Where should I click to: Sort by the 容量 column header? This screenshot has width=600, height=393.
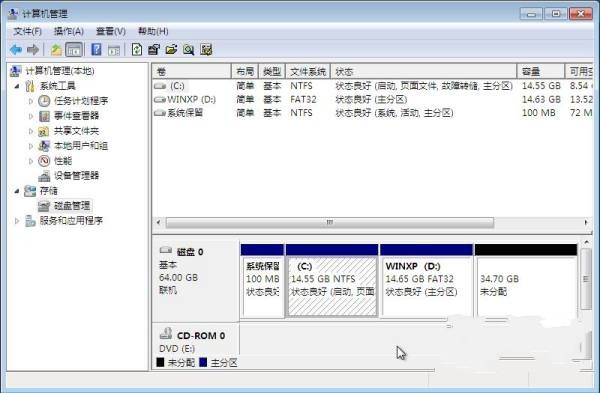[x=541, y=72]
